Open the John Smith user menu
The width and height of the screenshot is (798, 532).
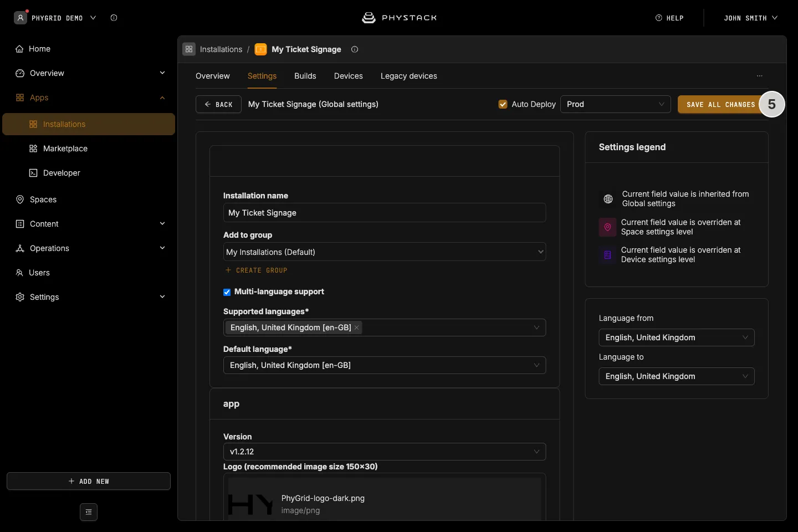pyautogui.click(x=751, y=18)
